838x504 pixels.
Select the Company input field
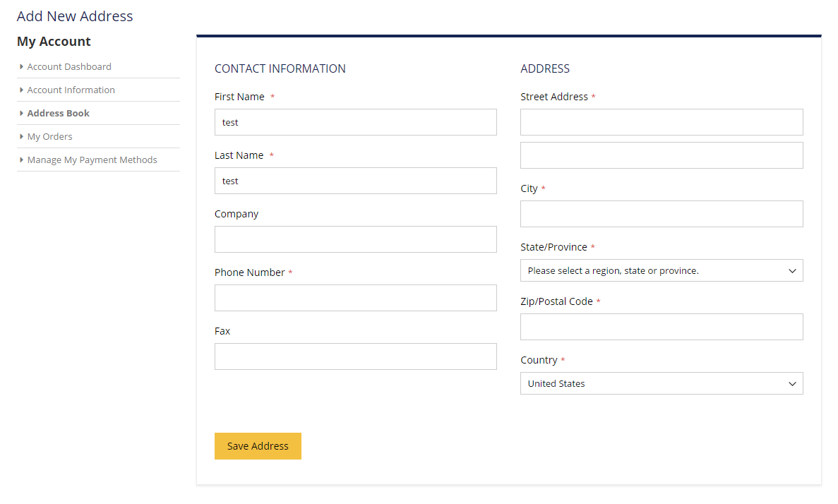tap(355, 239)
